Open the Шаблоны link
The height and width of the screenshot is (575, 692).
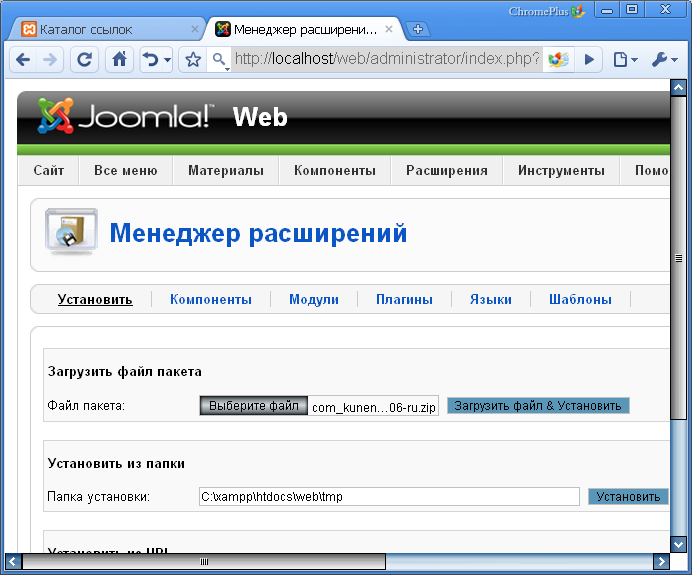pyautogui.click(x=580, y=299)
